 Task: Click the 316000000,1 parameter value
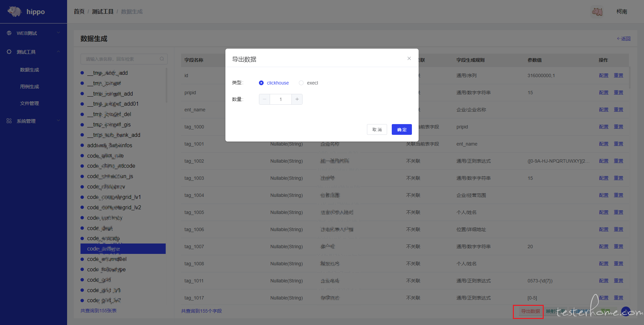[541, 75]
